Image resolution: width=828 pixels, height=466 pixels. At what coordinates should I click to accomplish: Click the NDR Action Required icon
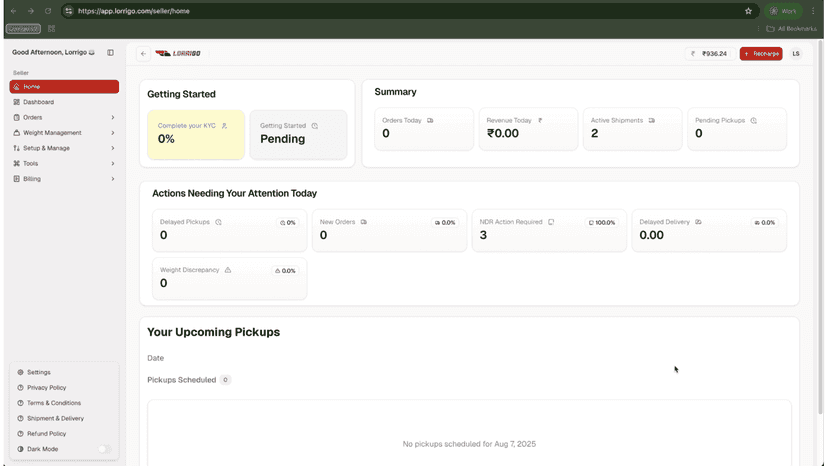coord(551,222)
